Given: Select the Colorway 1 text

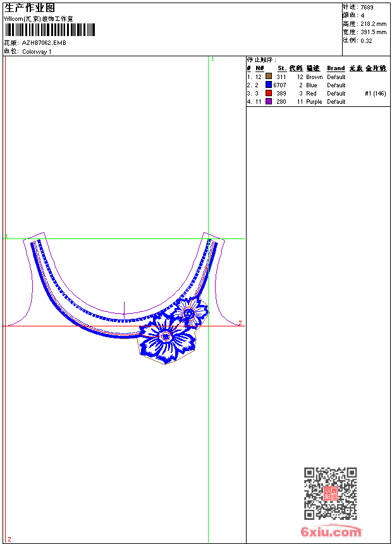Looking at the screenshot, I should click(x=37, y=52).
